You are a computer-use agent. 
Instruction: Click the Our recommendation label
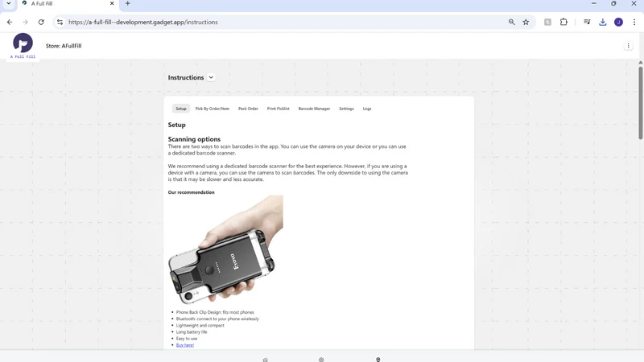coord(191,192)
